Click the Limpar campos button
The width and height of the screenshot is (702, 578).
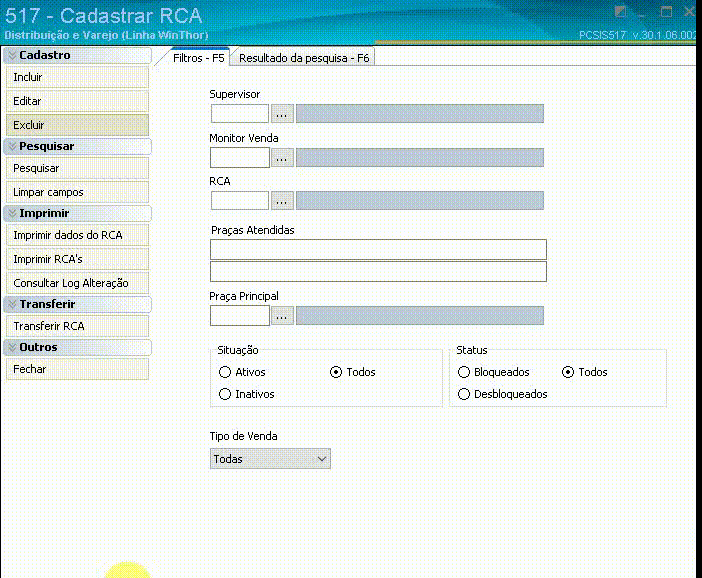77,192
